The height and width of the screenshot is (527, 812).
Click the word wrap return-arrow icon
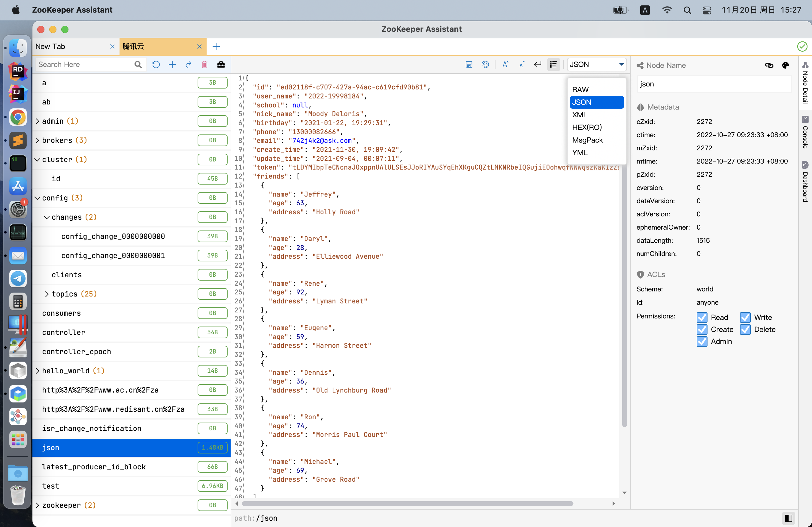[538, 65]
